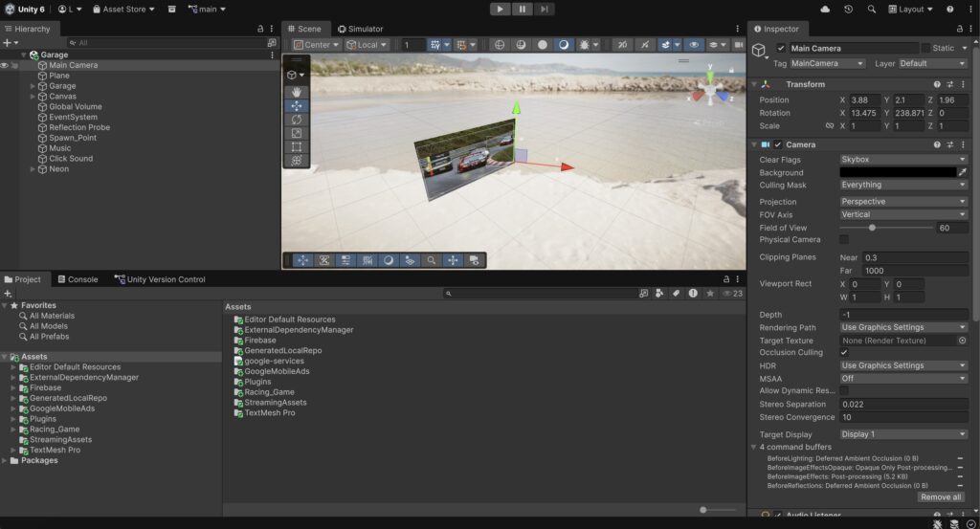
Task: Select the Hand tool in the Scene overlay
Action: 296,92
